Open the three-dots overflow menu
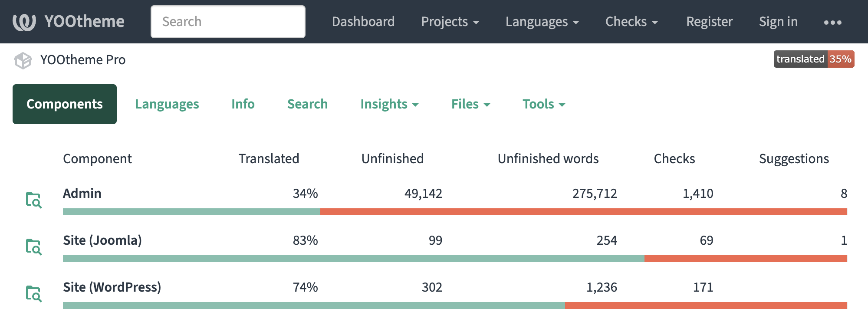This screenshot has height=309, width=868. [832, 22]
